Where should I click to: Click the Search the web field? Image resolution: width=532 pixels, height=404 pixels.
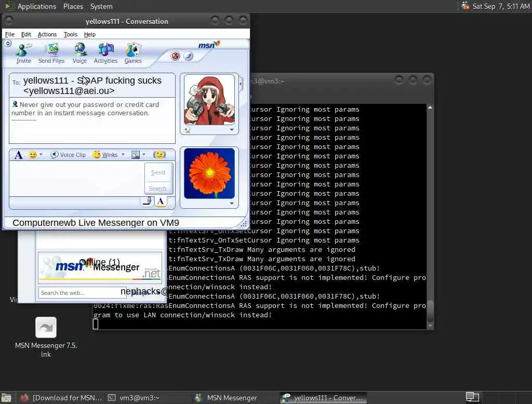[83, 293]
